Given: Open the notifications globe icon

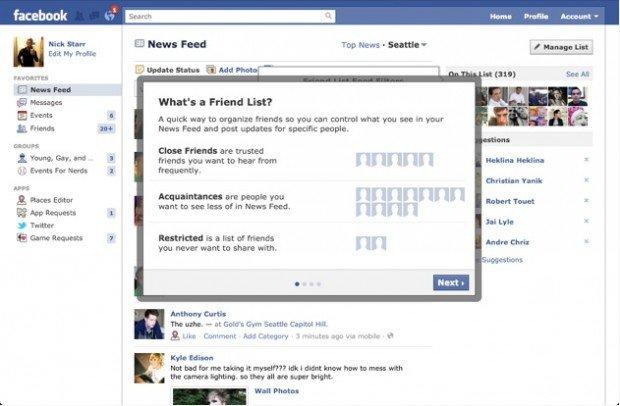Looking at the screenshot, I should click(x=109, y=16).
